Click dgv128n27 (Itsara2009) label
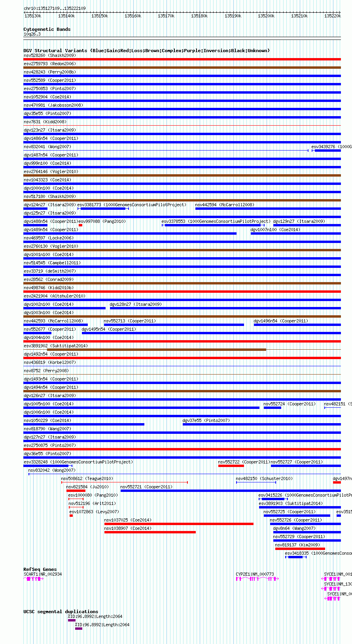 pyautogui.click(x=136, y=304)
